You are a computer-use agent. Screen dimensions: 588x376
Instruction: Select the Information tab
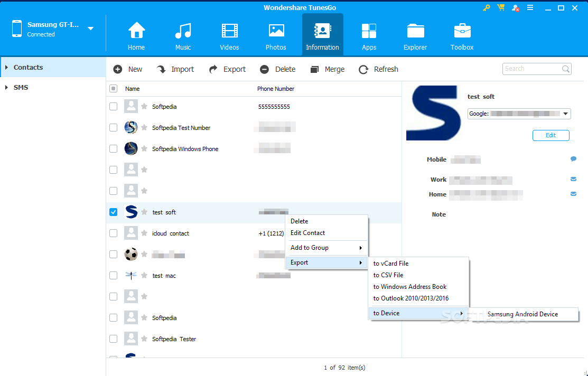(322, 35)
